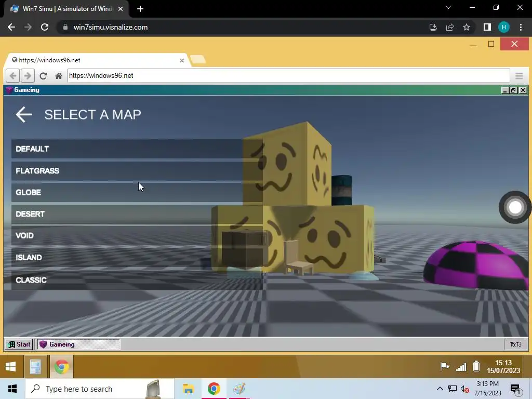Open File Explorer from the taskbar
Screen dimensions: 532x399
pos(188,389)
